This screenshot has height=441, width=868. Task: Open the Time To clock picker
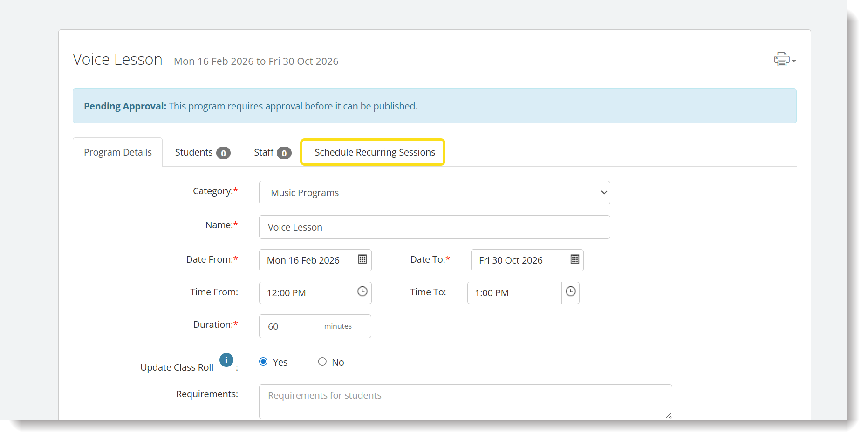(571, 292)
